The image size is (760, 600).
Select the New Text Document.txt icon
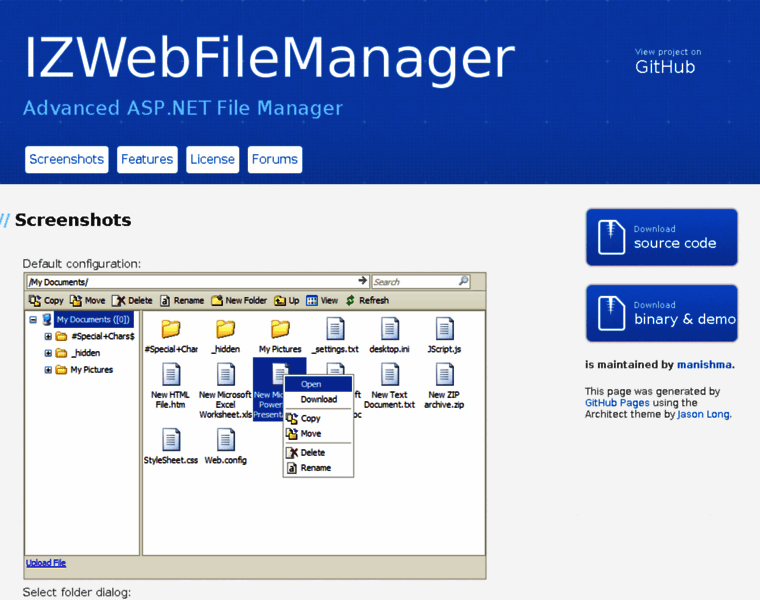(x=390, y=375)
